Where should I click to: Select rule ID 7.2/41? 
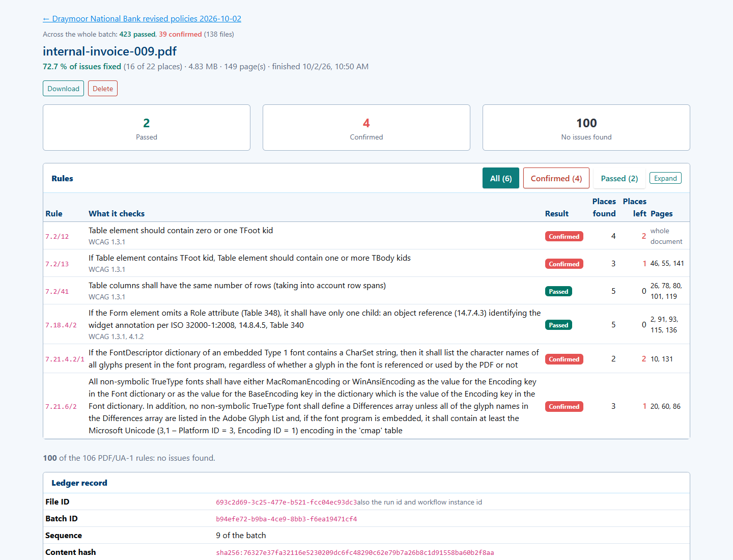pos(57,292)
